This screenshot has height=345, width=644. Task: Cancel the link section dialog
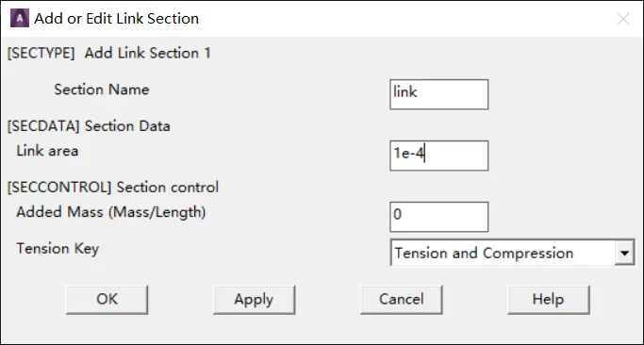pyautogui.click(x=402, y=300)
